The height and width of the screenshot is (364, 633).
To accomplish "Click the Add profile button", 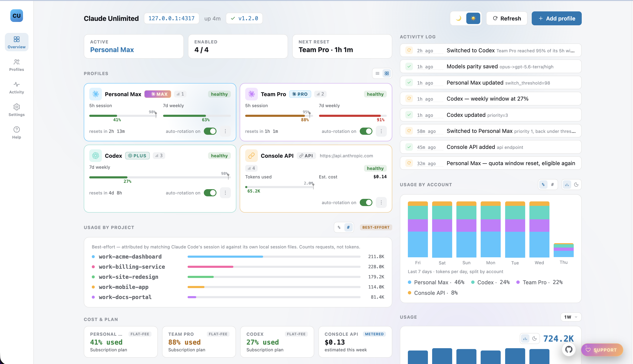I will tap(556, 18).
